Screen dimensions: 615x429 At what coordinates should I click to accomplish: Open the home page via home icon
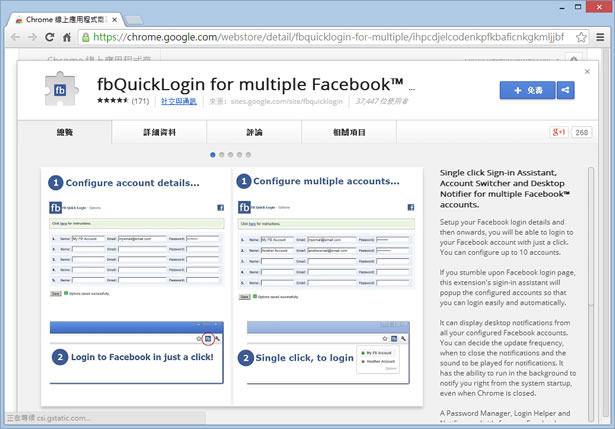tap(67, 37)
